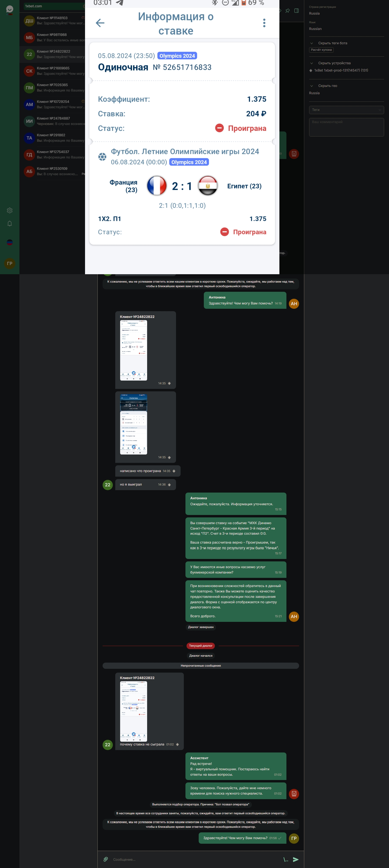Image resolution: width=389 pixels, height=868 pixels.
Task: Click the back arrow in the bet screenshot
Action: click(100, 23)
